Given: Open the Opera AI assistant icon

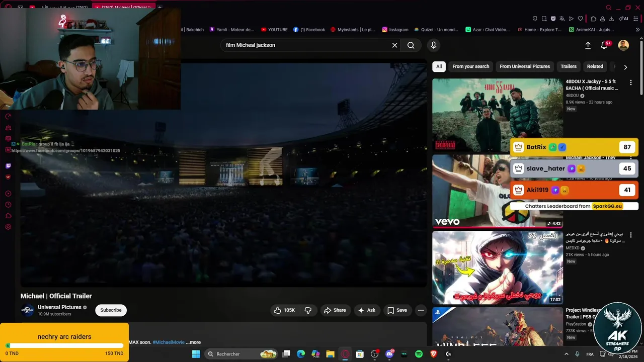Looking at the screenshot, I should [x=624, y=19].
